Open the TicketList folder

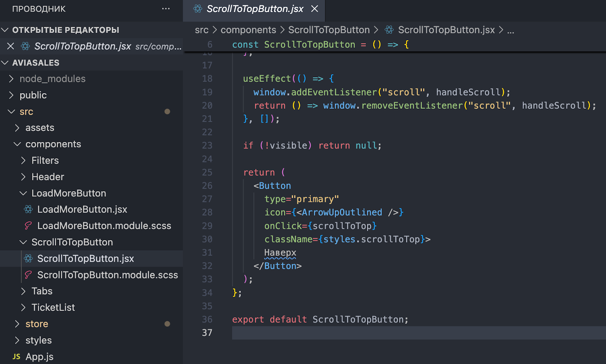click(x=53, y=308)
